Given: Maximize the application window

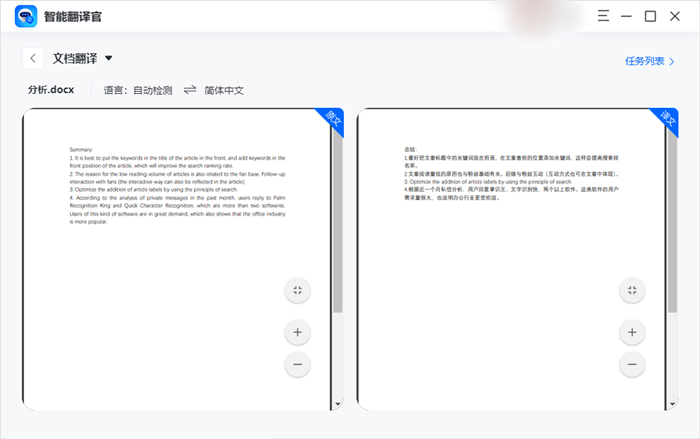Looking at the screenshot, I should (650, 16).
